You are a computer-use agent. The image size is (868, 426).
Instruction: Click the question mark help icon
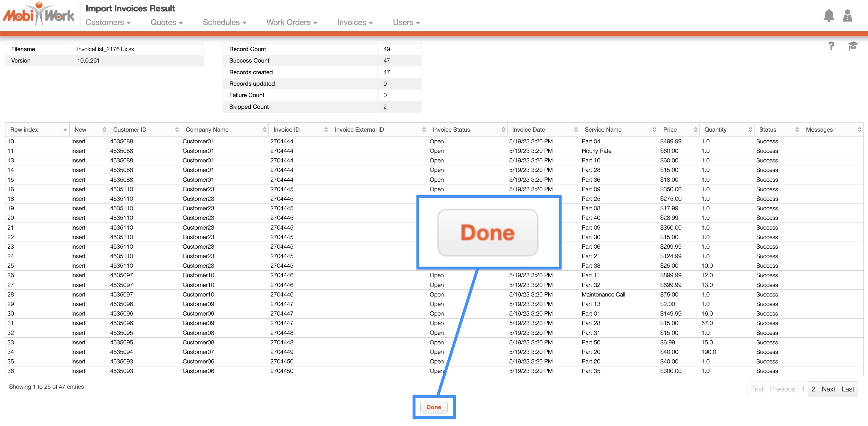pos(831,46)
